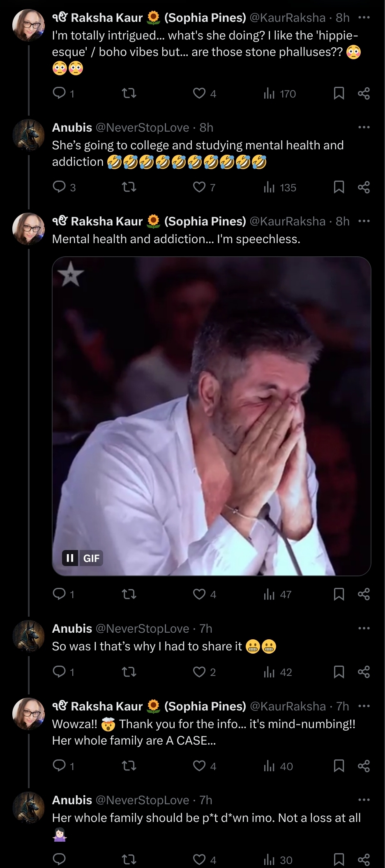The image size is (385, 868).
Task: Open Raksha Kaur's avatar on speechless tweet
Action: tap(28, 229)
